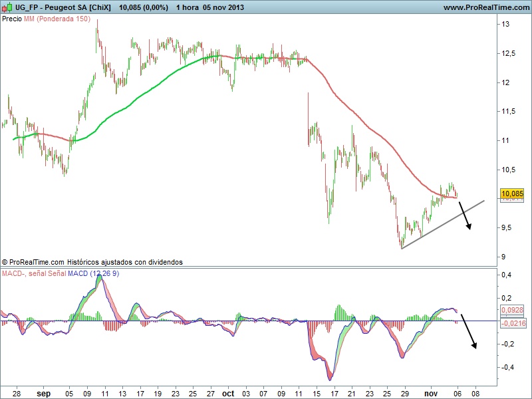Click the '21' date on time axis
The image size is (532, 399).
[x=352, y=394]
